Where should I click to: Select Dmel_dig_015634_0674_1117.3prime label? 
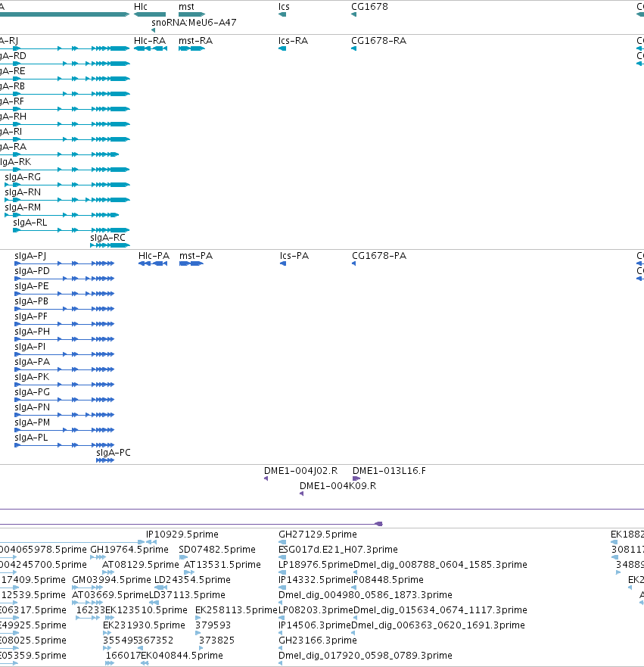click(440, 610)
